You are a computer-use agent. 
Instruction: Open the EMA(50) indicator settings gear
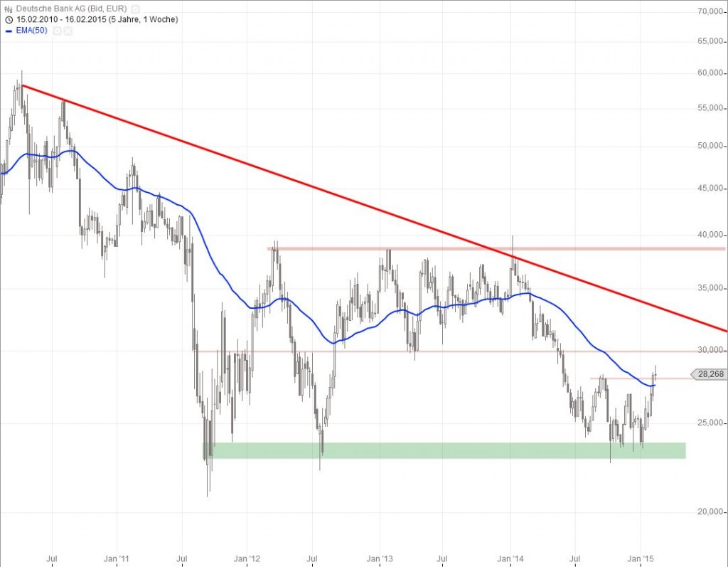tap(57, 31)
